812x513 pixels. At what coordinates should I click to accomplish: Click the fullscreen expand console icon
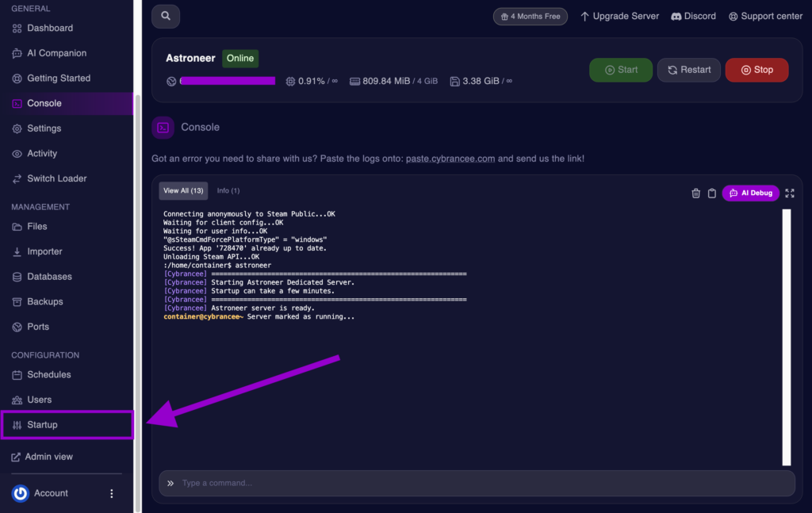click(790, 193)
